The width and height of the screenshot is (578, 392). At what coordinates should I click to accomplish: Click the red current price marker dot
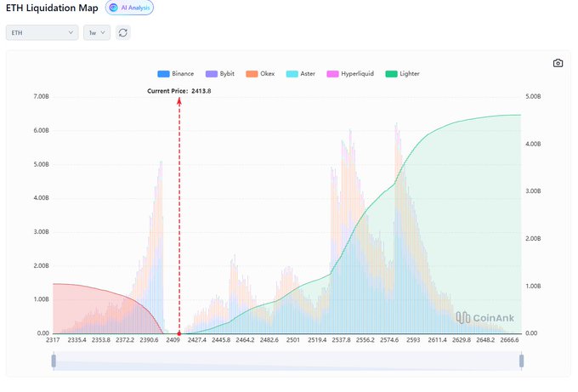(179, 333)
